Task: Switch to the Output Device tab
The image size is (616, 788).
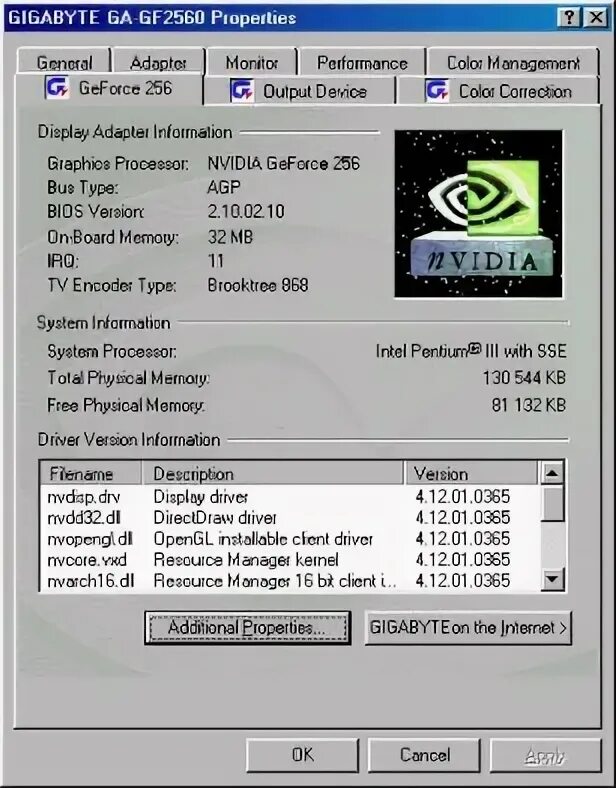Action: click(299, 91)
